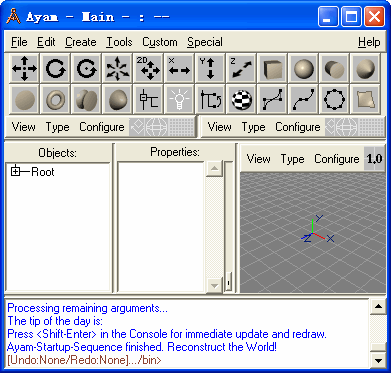Create a Torus object

click(x=56, y=99)
